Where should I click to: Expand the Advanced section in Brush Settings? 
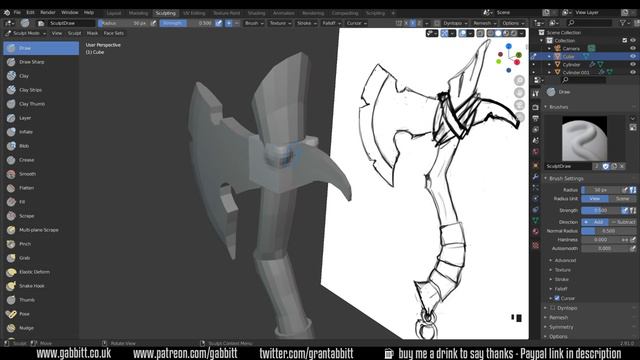[565, 260]
